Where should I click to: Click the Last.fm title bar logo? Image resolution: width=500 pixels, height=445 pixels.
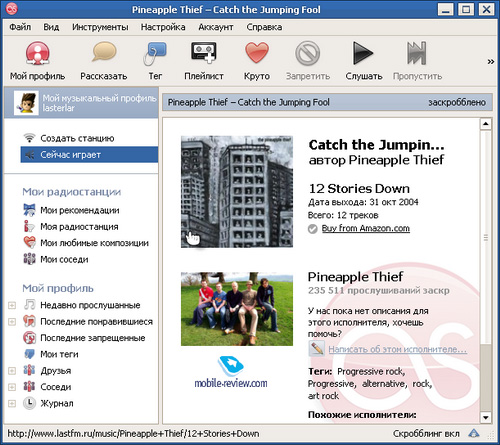click(x=11, y=9)
